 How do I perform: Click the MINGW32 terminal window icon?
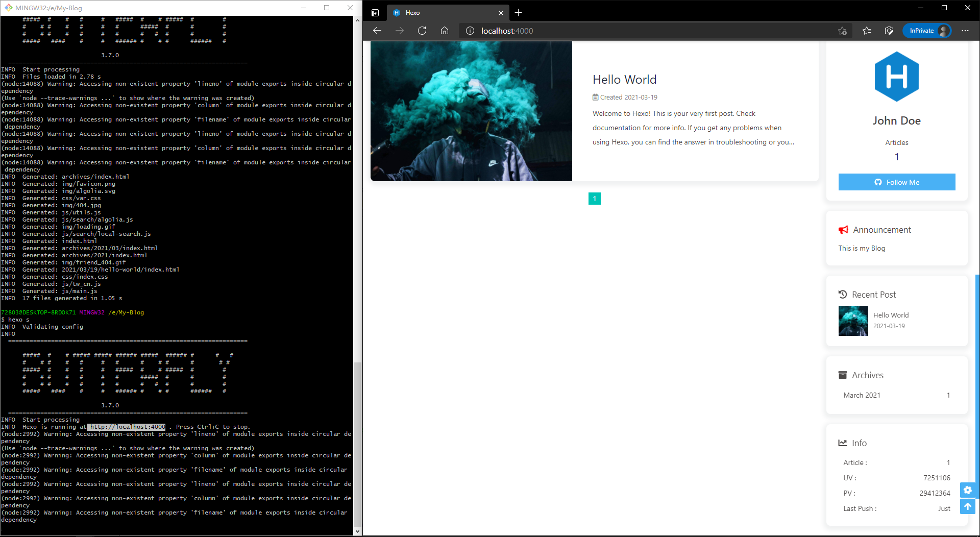point(8,8)
